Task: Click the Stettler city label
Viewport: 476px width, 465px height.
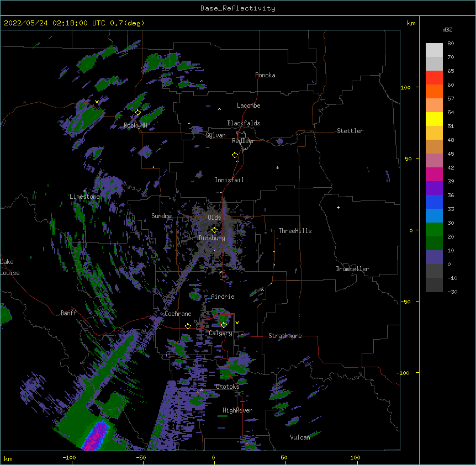Action: click(350, 131)
